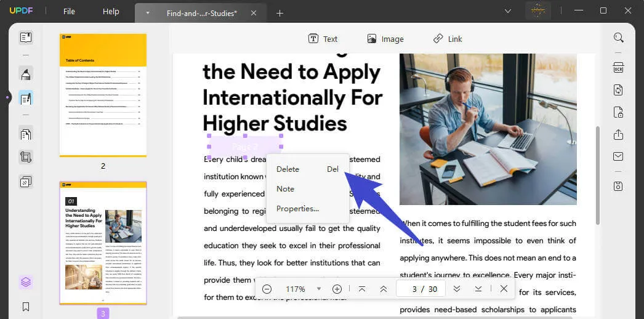Viewport: 644px width, 319px height.
Task: Open the Share file icon
Action: (x=618, y=134)
